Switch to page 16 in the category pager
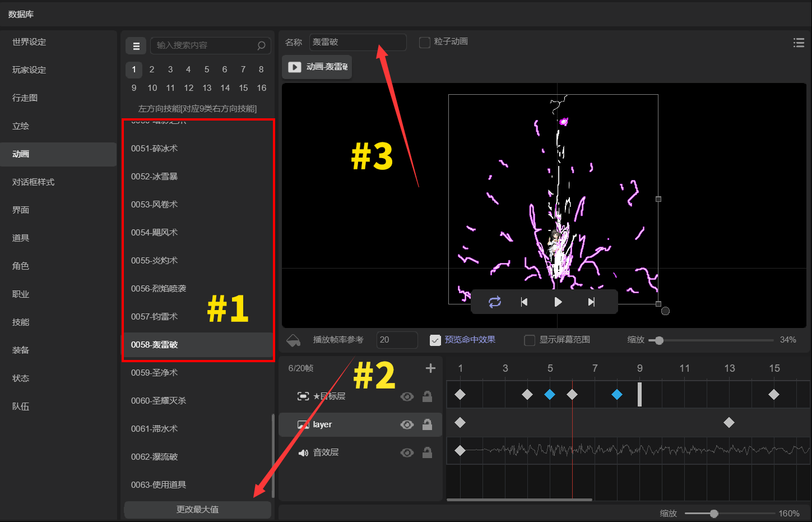812x522 pixels. coord(262,88)
